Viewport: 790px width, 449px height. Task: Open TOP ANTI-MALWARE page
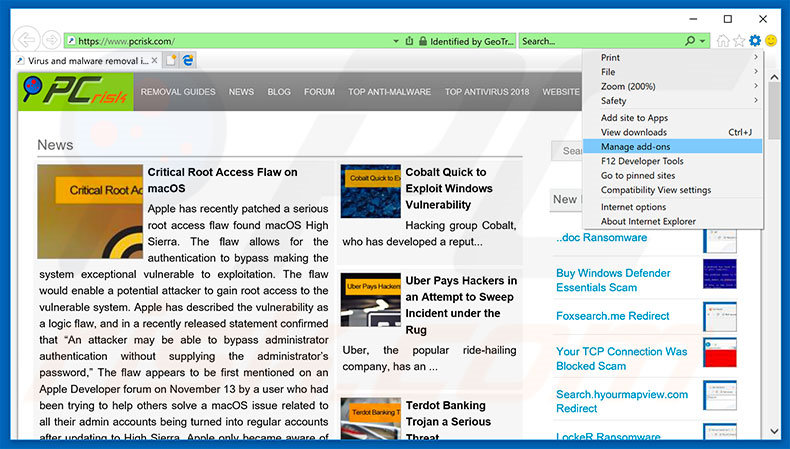(x=389, y=92)
